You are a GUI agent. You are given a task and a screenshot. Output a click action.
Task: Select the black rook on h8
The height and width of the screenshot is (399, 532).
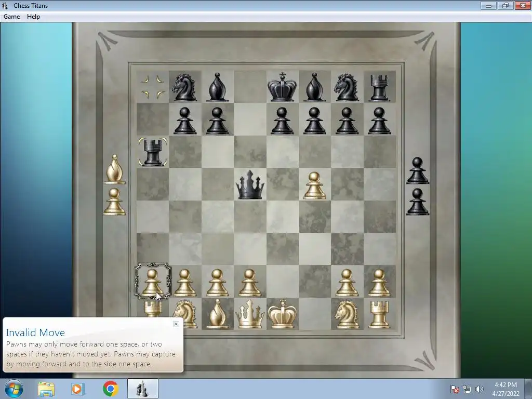coord(379,88)
